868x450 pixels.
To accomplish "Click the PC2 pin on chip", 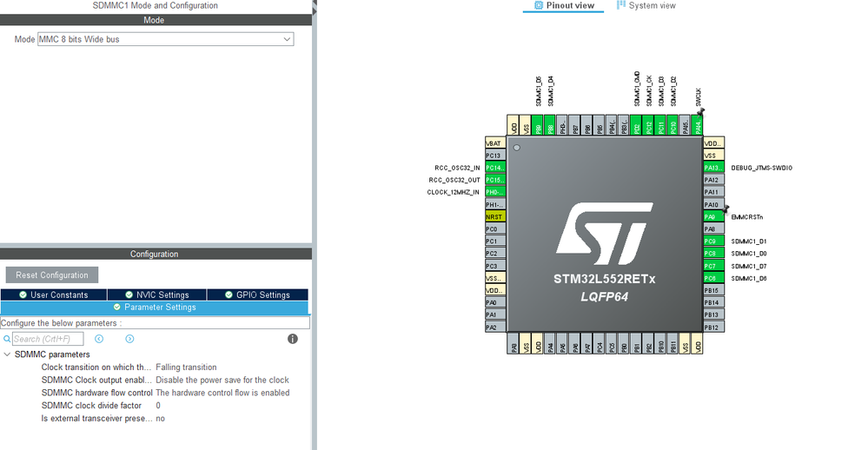I will tap(495, 254).
